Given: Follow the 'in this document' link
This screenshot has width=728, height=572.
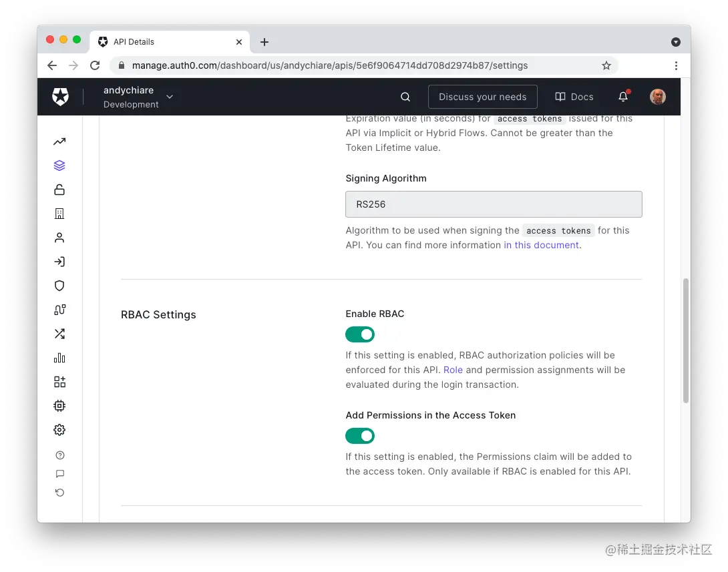Looking at the screenshot, I should [541, 245].
